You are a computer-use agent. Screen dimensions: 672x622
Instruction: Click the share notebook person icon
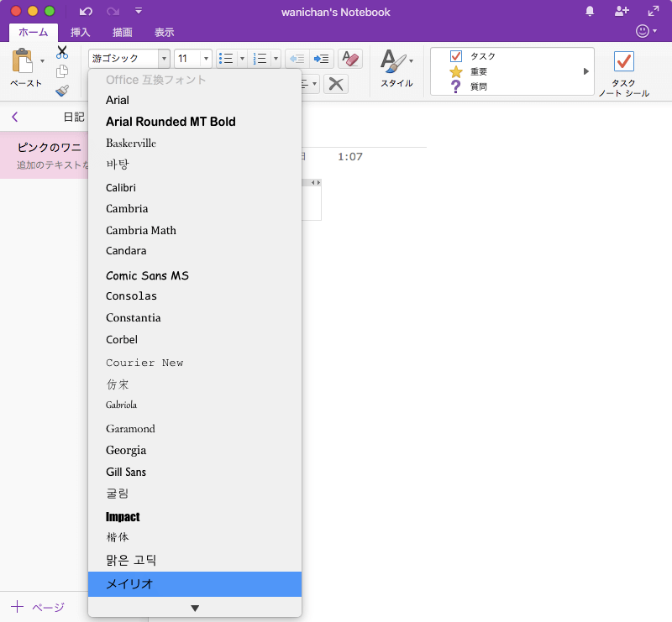point(622,12)
